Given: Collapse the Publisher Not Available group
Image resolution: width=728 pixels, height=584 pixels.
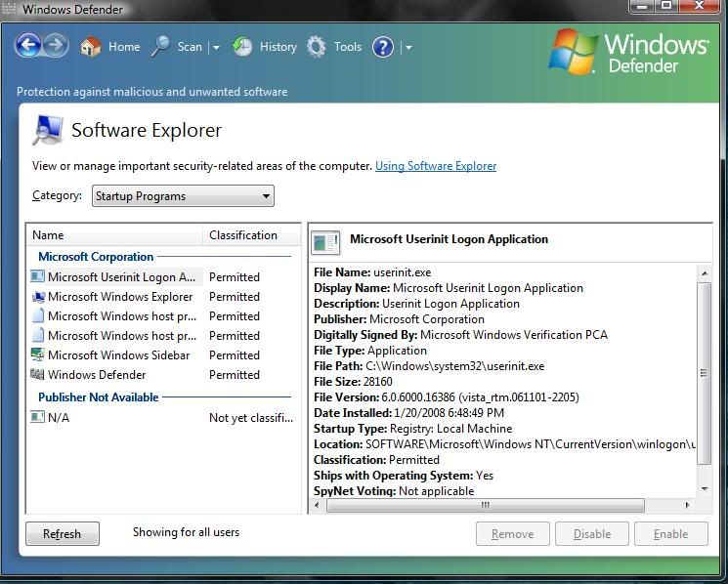Looking at the screenshot, I should point(99,397).
